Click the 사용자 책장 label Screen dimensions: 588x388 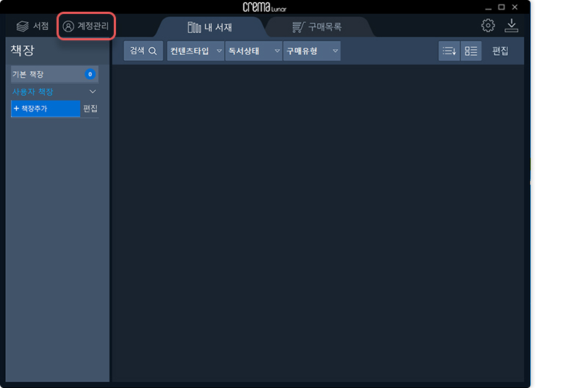point(32,92)
